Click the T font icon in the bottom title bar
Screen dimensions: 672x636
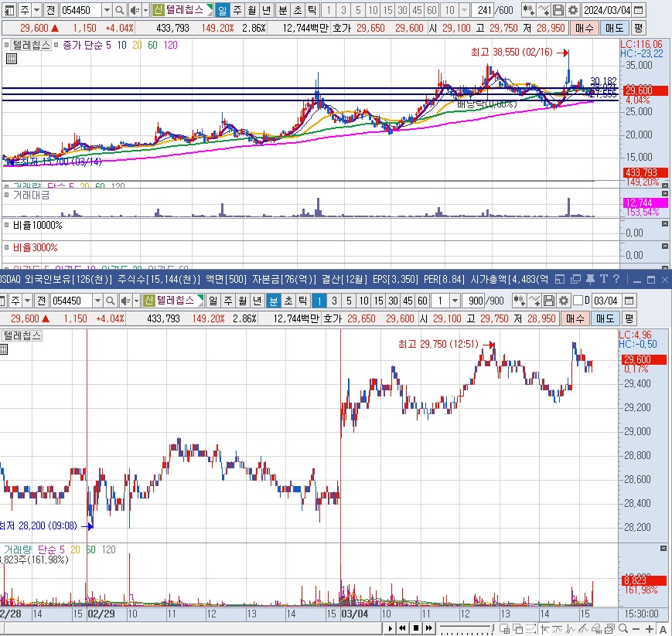(604, 279)
